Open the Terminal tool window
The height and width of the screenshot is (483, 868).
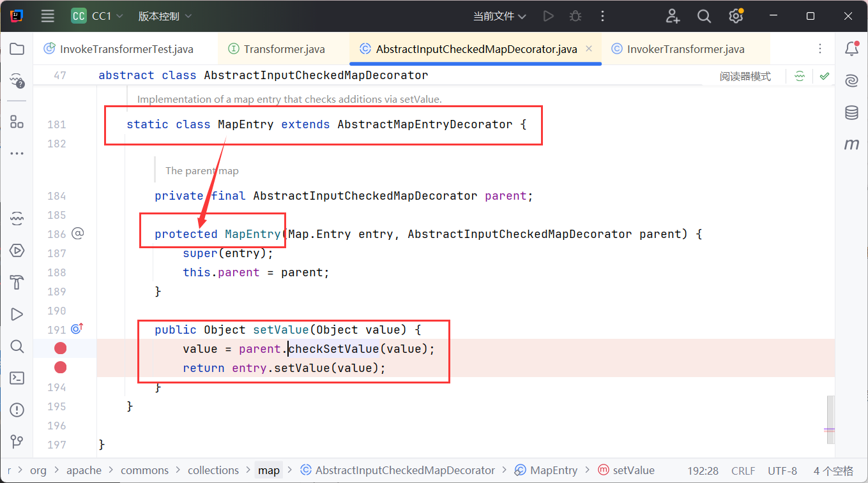17,378
